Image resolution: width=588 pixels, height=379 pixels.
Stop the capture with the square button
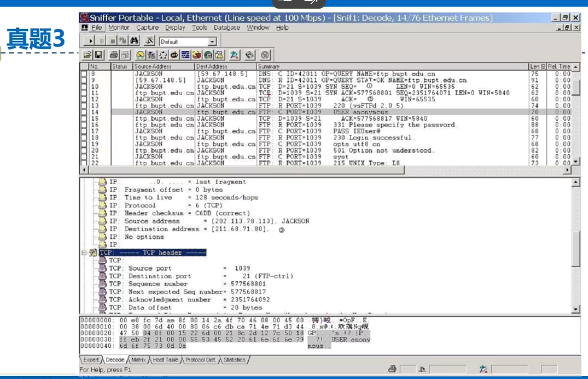pyautogui.click(x=112, y=41)
